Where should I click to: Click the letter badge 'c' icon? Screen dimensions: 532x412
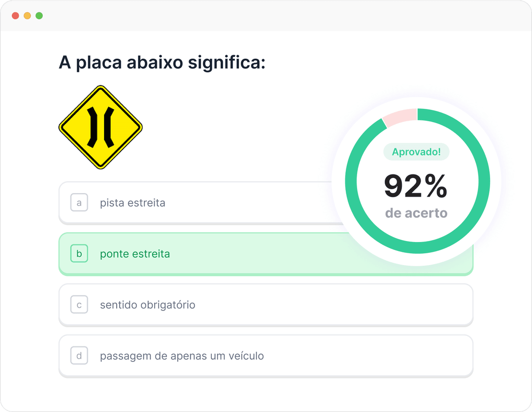[79, 305]
